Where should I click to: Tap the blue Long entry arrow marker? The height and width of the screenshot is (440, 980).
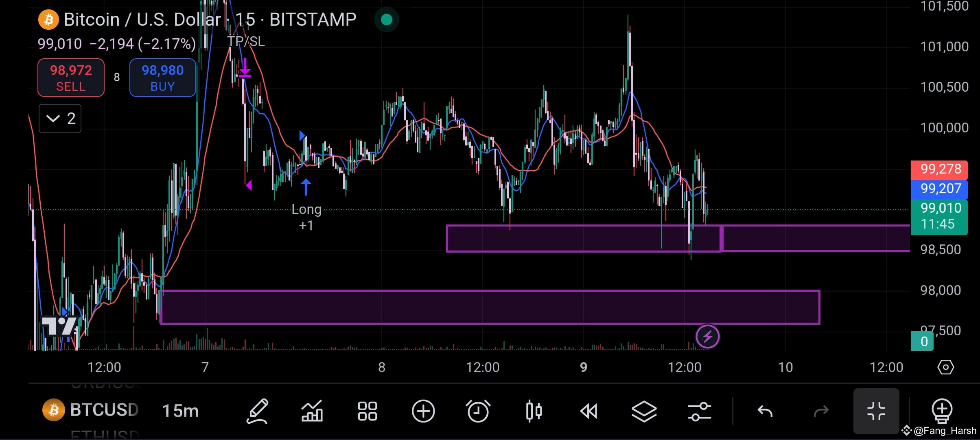pyautogui.click(x=306, y=187)
